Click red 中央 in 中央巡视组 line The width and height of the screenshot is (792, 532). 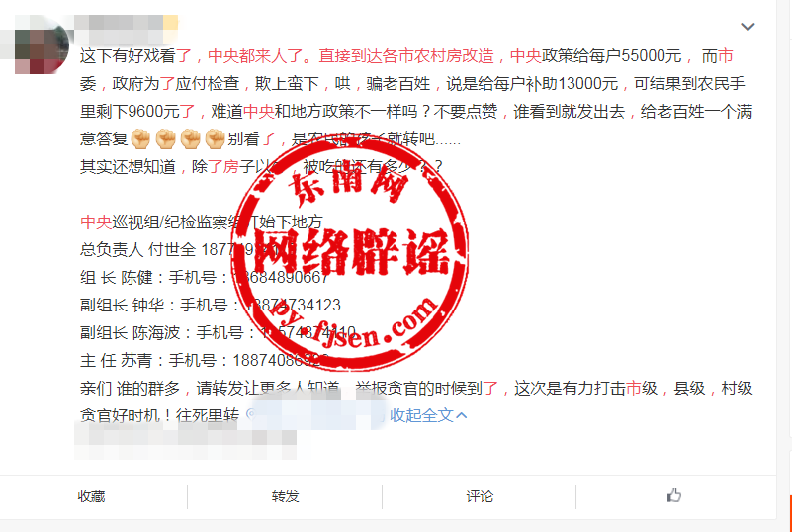pyautogui.click(x=96, y=222)
